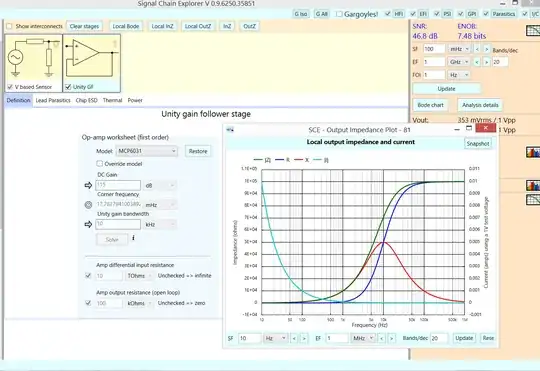540x371 pixels.
Task: Uncheck the Parasitics checkbox
Action: [x=486, y=14]
